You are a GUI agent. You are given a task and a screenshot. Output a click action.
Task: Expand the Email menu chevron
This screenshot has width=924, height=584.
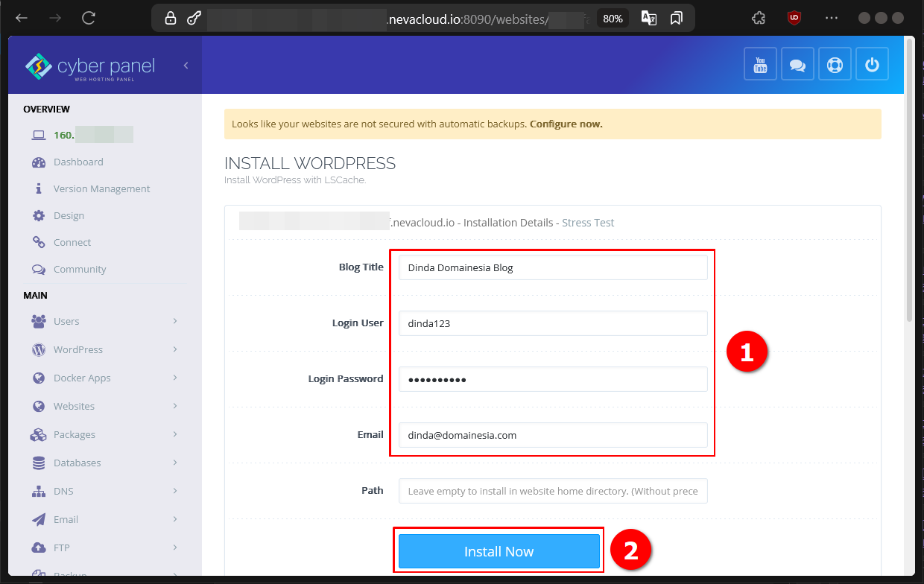175,519
